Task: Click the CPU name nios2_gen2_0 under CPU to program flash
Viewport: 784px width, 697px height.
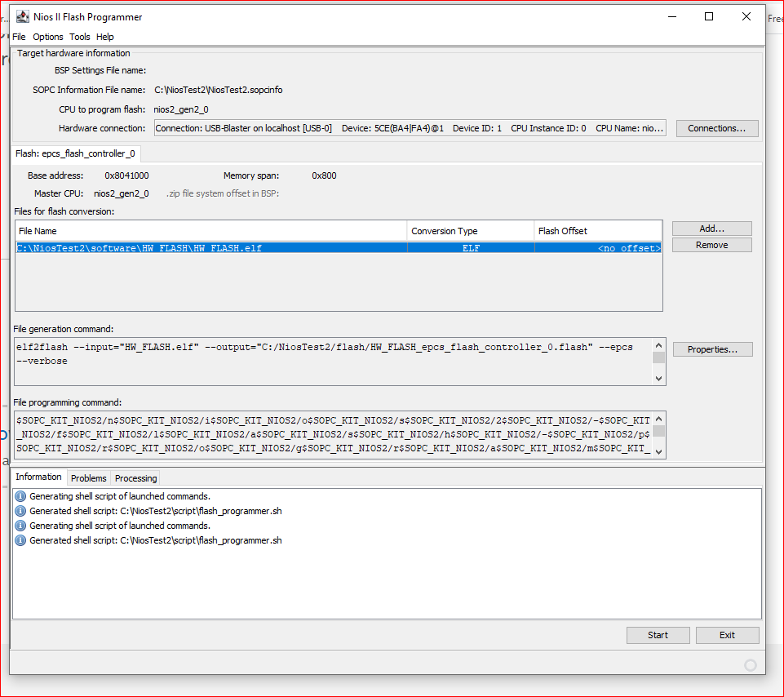Action: coord(181,109)
